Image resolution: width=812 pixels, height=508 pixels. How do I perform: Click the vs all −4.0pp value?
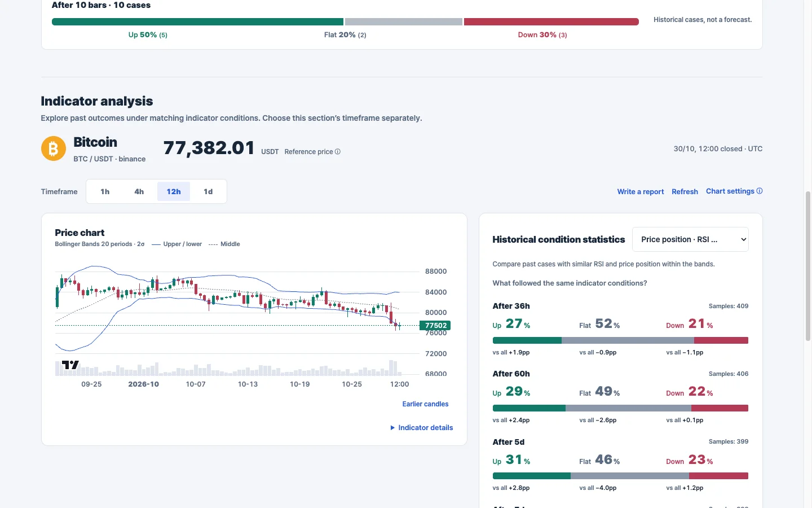(x=598, y=488)
